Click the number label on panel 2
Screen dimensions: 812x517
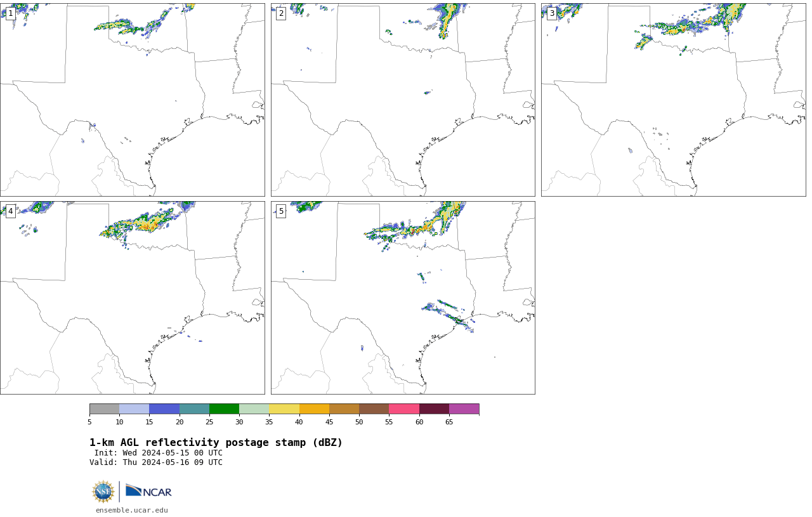(x=281, y=13)
